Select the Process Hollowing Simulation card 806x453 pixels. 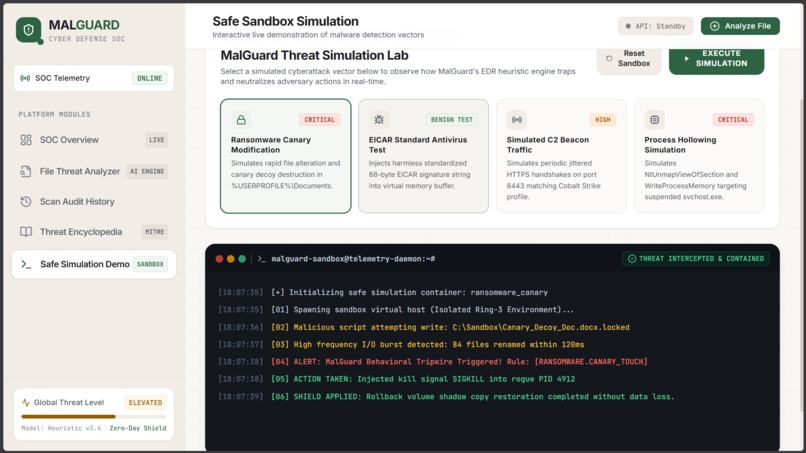pyautogui.click(x=699, y=156)
